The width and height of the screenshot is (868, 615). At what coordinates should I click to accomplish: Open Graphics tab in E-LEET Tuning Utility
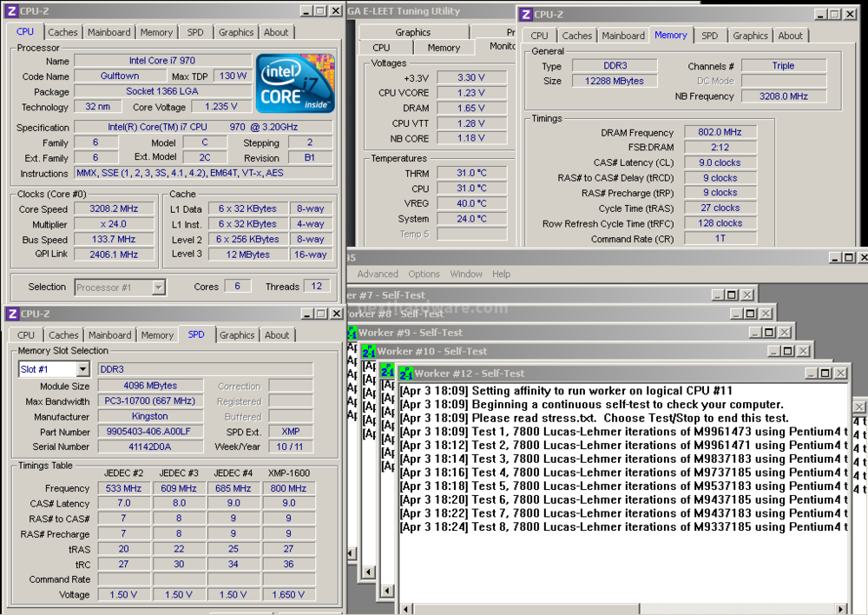point(413,32)
